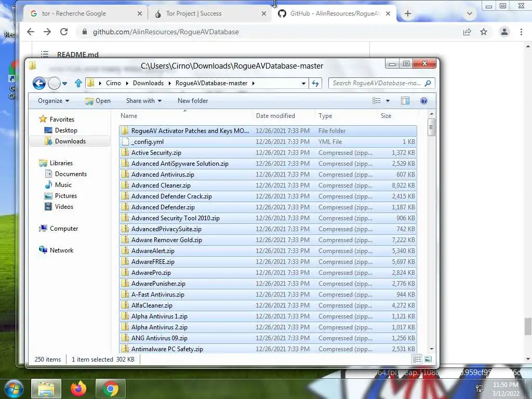Open the Share with menu
The image size is (532, 399).
click(144, 101)
